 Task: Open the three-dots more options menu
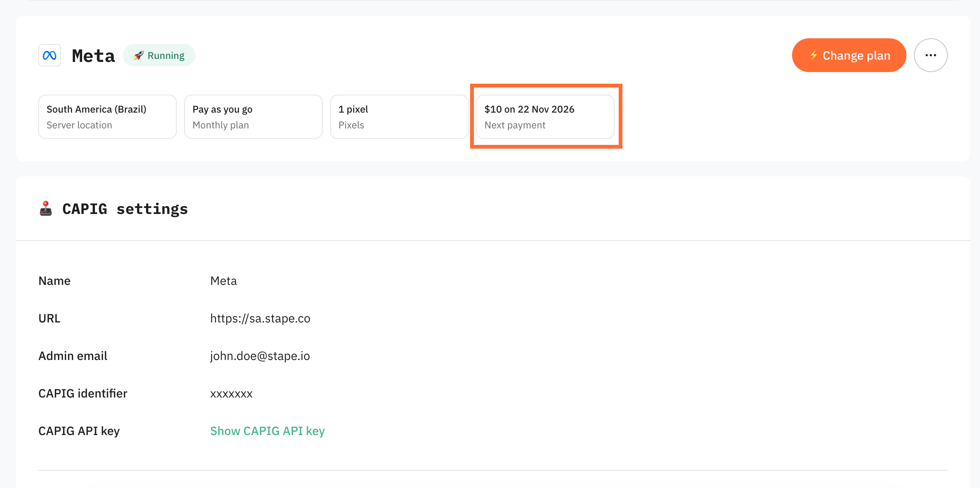point(930,55)
